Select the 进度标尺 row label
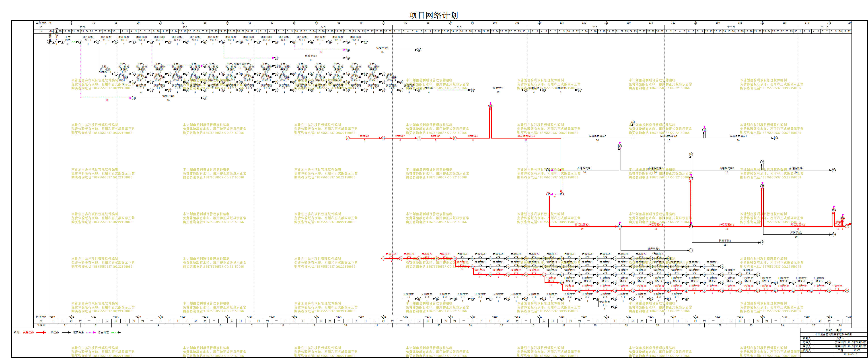868x358 pixels. 41,317
